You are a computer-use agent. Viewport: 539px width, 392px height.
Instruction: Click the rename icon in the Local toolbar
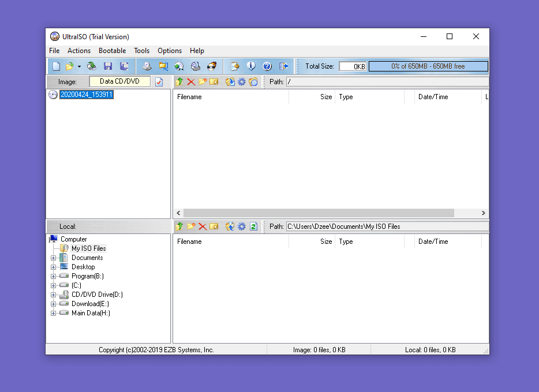(214, 227)
